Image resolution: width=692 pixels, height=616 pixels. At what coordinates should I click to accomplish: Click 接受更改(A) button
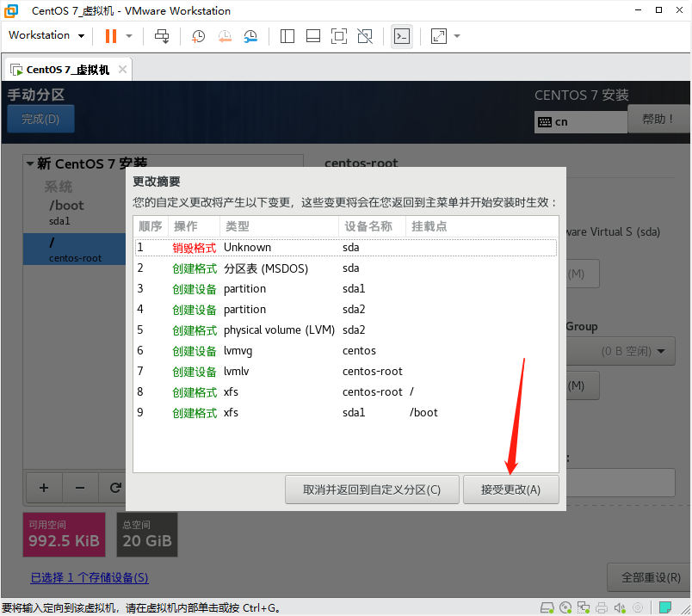point(510,490)
